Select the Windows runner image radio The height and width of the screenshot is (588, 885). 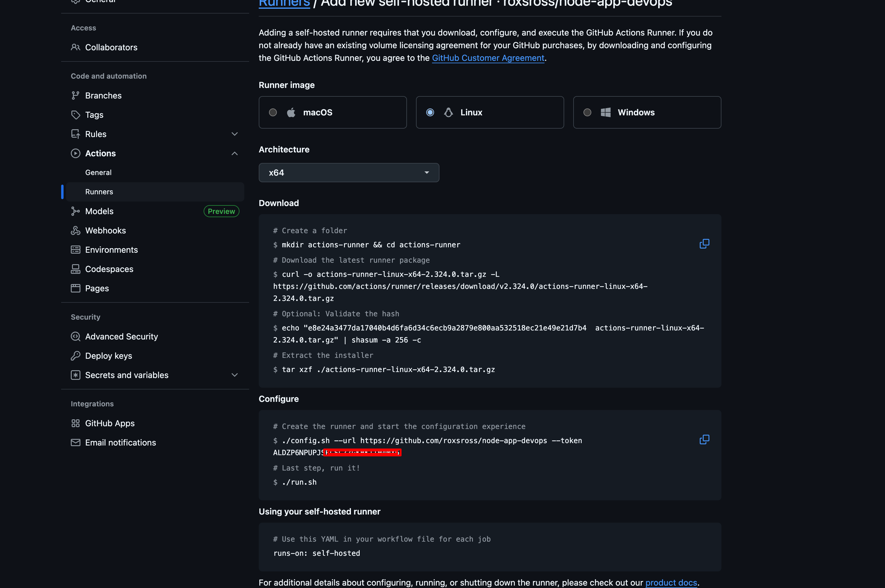click(587, 112)
